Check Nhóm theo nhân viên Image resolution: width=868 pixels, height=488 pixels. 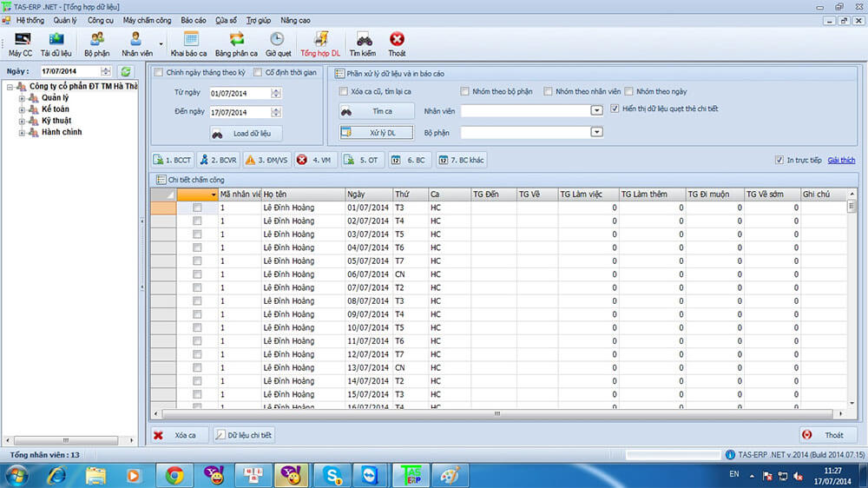pos(548,91)
